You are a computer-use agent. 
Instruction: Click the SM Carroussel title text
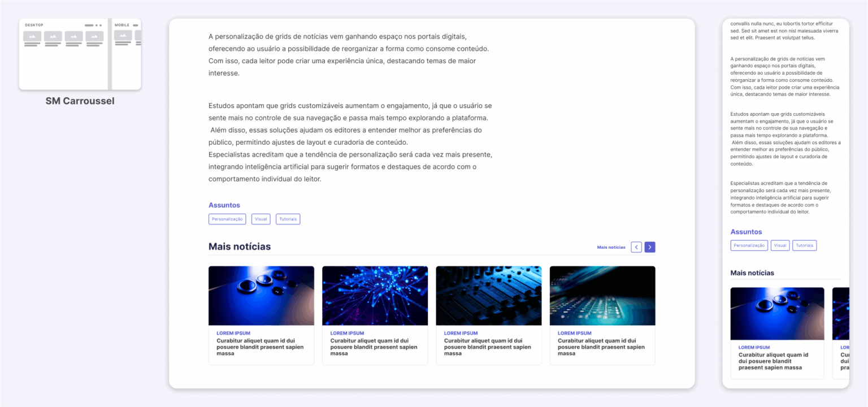click(80, 101)
